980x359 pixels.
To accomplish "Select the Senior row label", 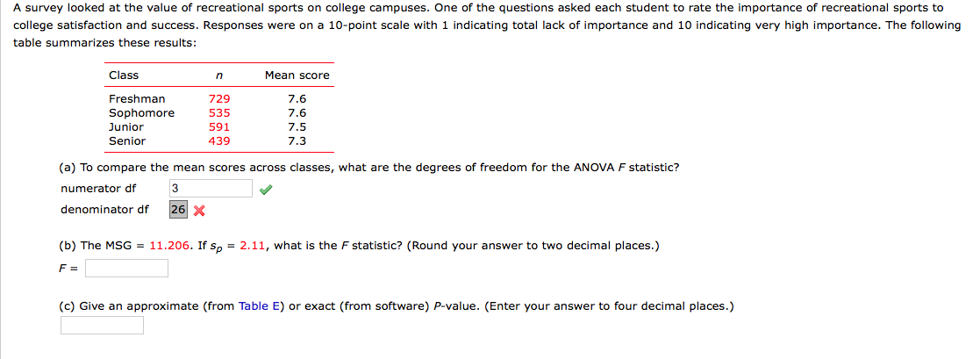I will (127, 141).
